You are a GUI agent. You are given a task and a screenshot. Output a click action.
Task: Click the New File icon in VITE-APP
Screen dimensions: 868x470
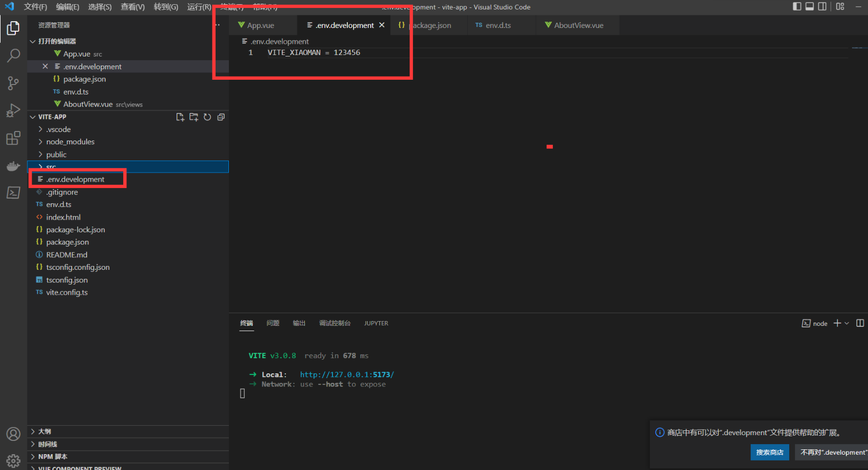click(180, 117)
